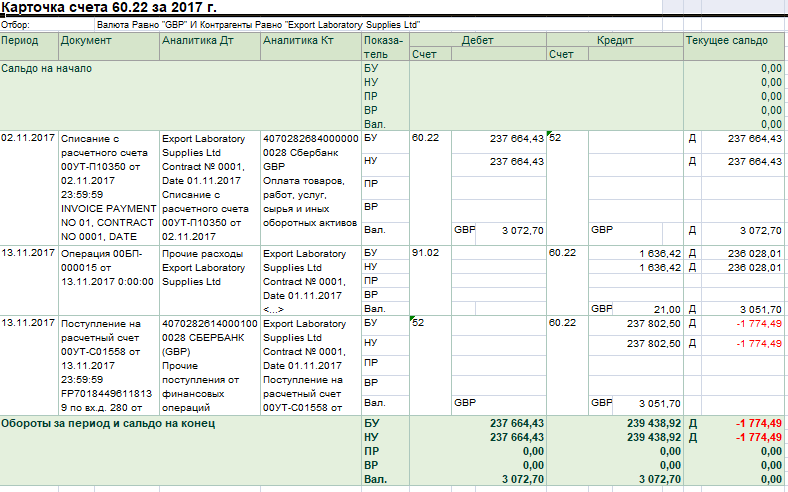788x492 pixels.
Task: Select the Аналитика Кт column header
Action: coord(296,41)
